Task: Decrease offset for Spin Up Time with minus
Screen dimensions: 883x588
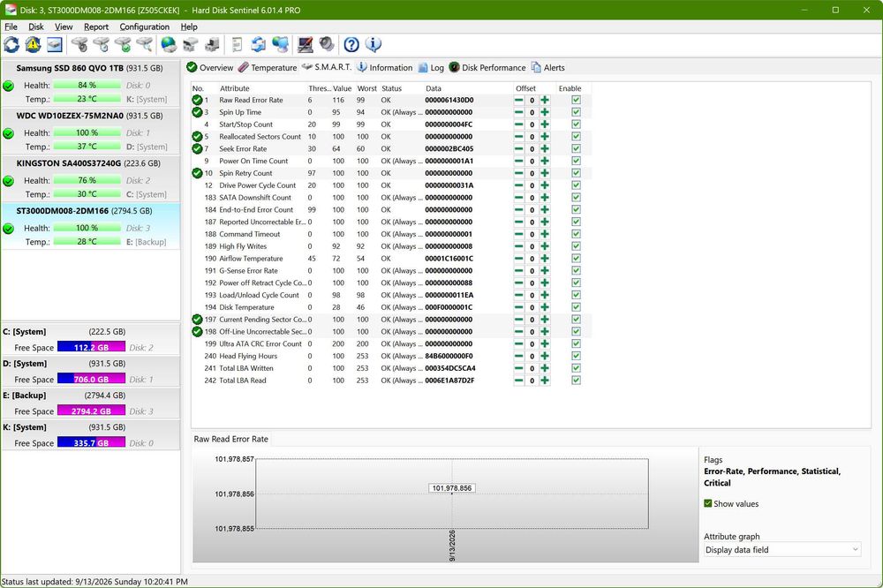Action: pos(518,112)
